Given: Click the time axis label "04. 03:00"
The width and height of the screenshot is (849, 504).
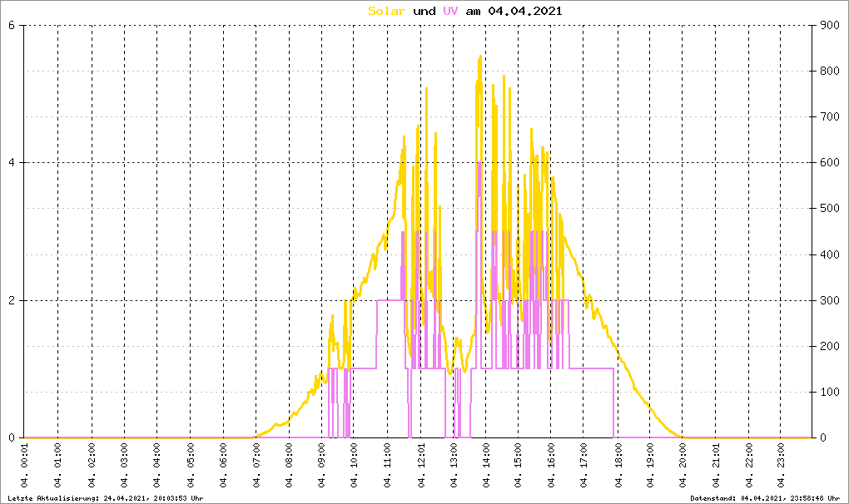Looking at the screenshot, I should (x=124, y=466).
